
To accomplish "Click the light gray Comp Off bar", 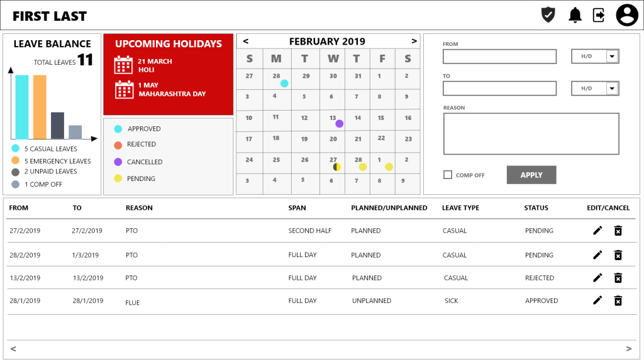I will point(75,132).
